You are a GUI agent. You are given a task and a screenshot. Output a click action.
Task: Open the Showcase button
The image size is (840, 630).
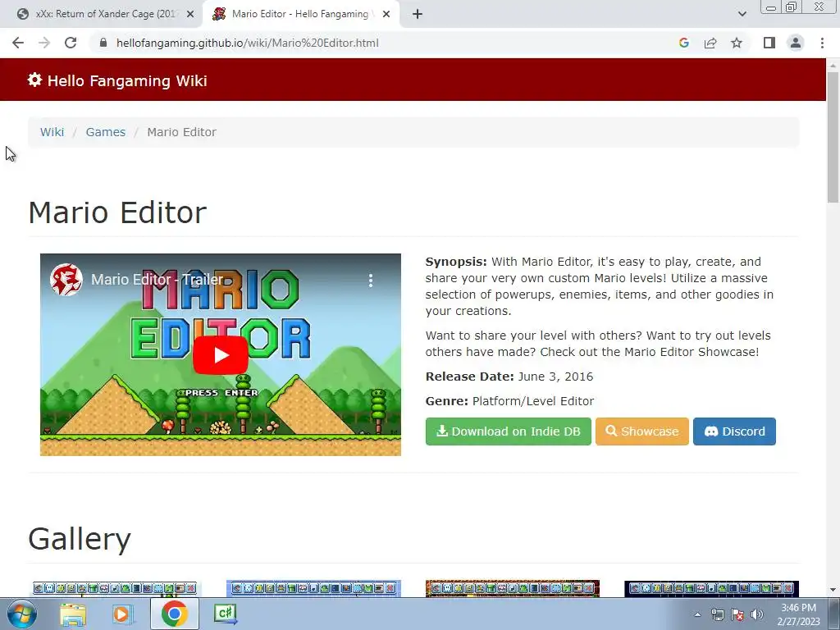click(641, 431)
